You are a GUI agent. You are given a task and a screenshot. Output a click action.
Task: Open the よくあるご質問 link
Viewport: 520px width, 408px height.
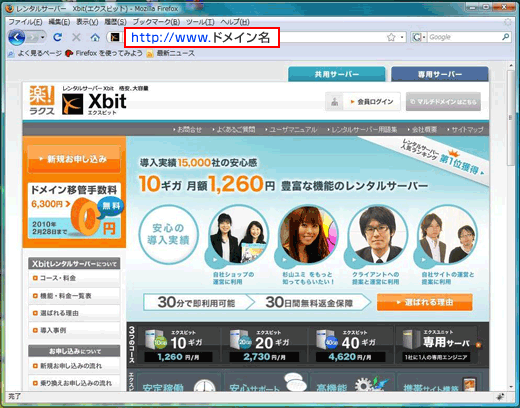click(x=234, y=129)
